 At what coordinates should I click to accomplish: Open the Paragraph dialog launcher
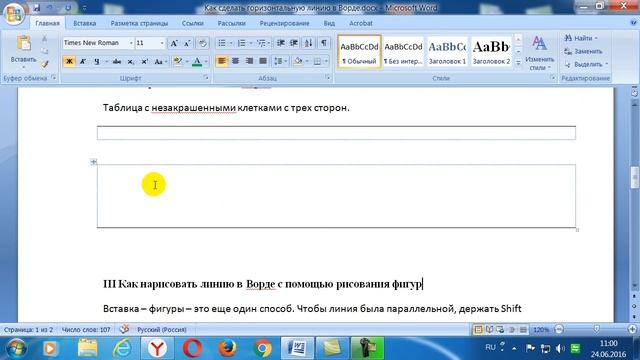click(328, 78)
